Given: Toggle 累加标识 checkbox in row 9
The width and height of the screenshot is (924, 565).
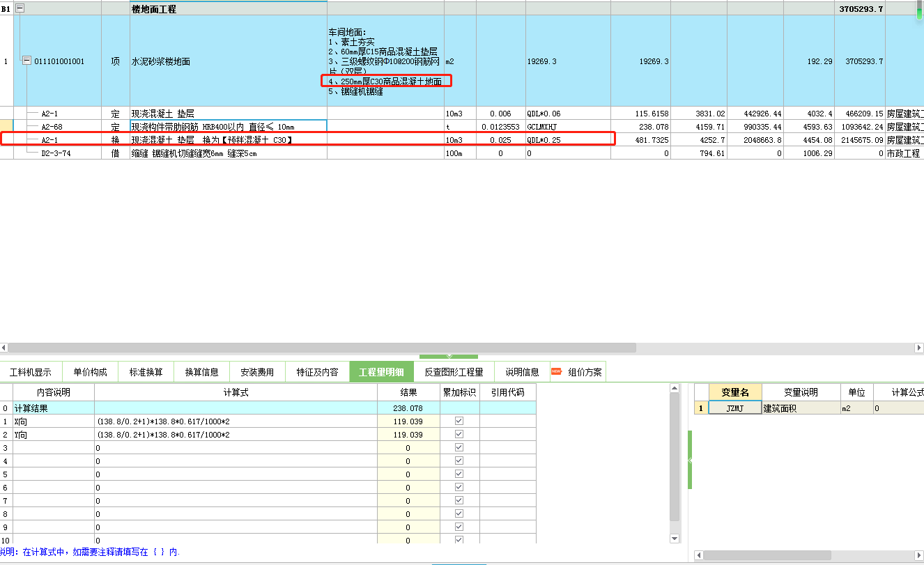Looking at the screenshot, I should (459, 527).
